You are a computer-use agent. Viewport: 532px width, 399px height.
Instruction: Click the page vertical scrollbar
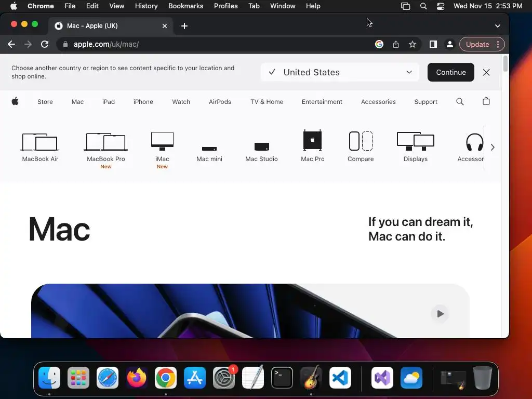tap(505, 64)
